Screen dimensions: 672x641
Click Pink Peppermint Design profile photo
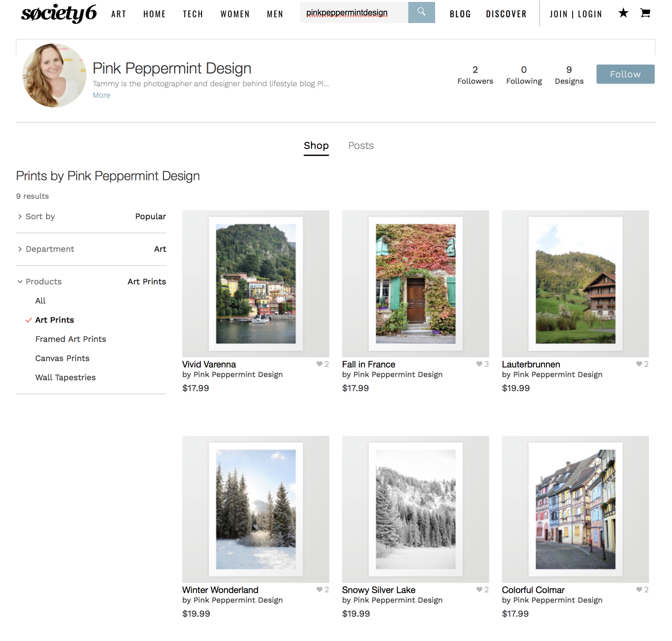[x=54, y=75]
